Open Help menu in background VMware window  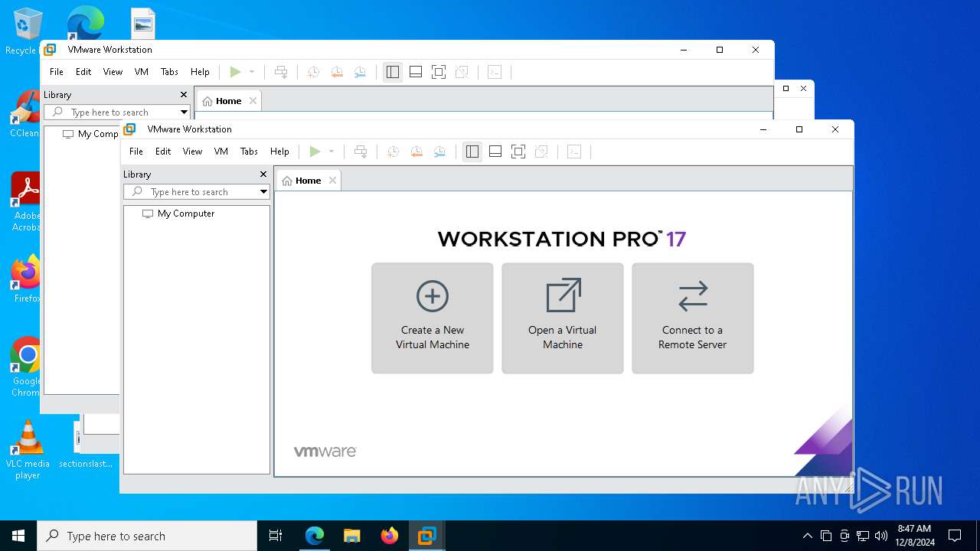200,72
